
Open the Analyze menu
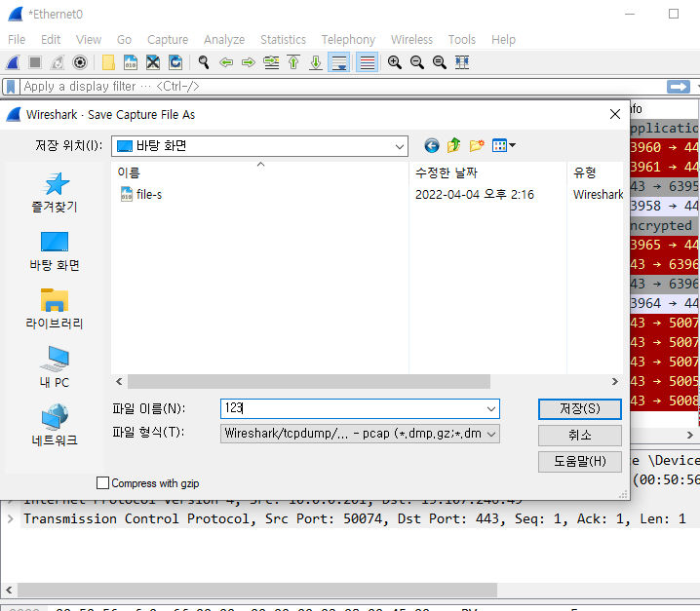[x=224, y=40]
